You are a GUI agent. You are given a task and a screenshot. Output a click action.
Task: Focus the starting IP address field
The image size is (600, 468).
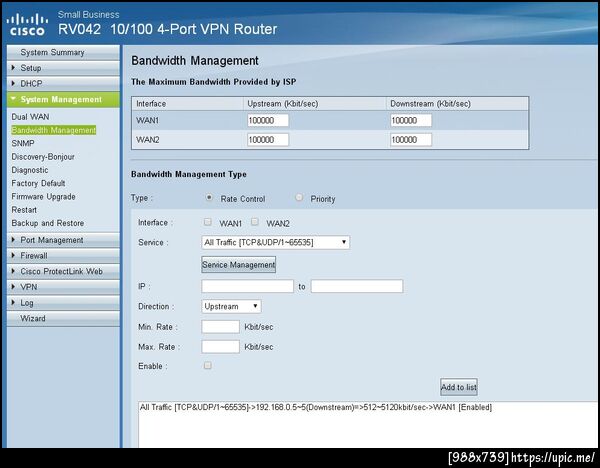[248, 286]
